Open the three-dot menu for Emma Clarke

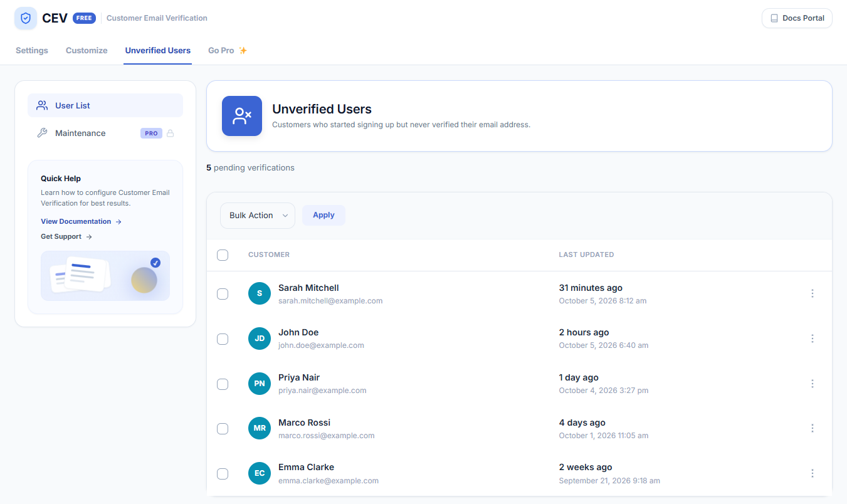pyautogui.click(x=813, y=473)
